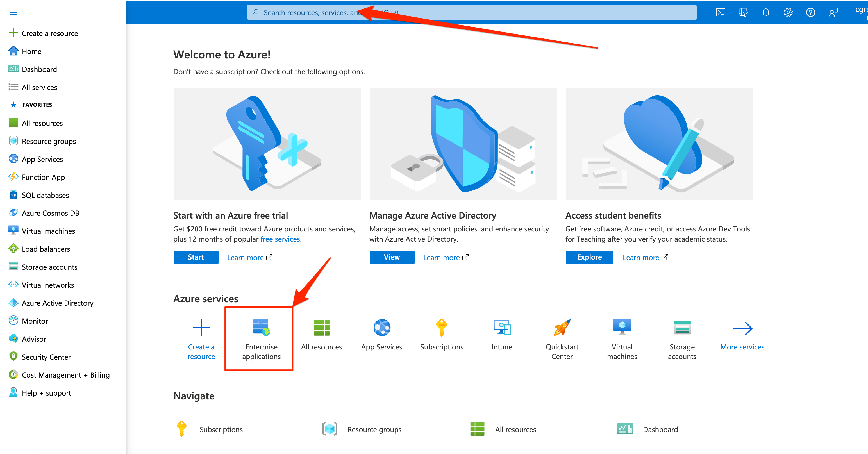Viewport: 868px width, 454px height.
Task: Open Learn more beside the View button
Action: [x=446, y=258]
